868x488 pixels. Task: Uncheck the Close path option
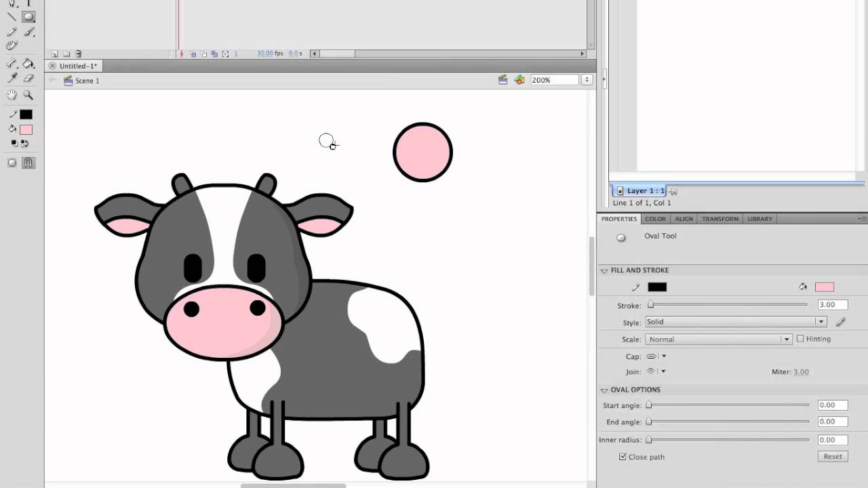coord(623,456)
